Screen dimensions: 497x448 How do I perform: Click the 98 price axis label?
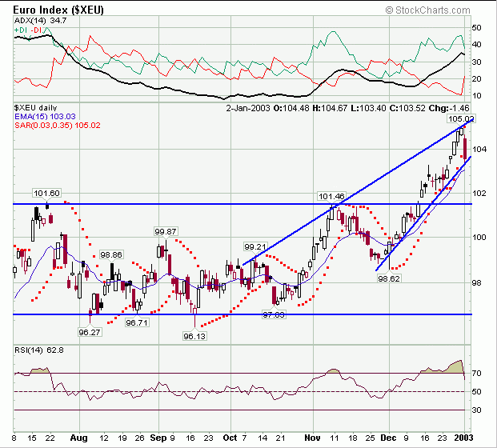477,282
